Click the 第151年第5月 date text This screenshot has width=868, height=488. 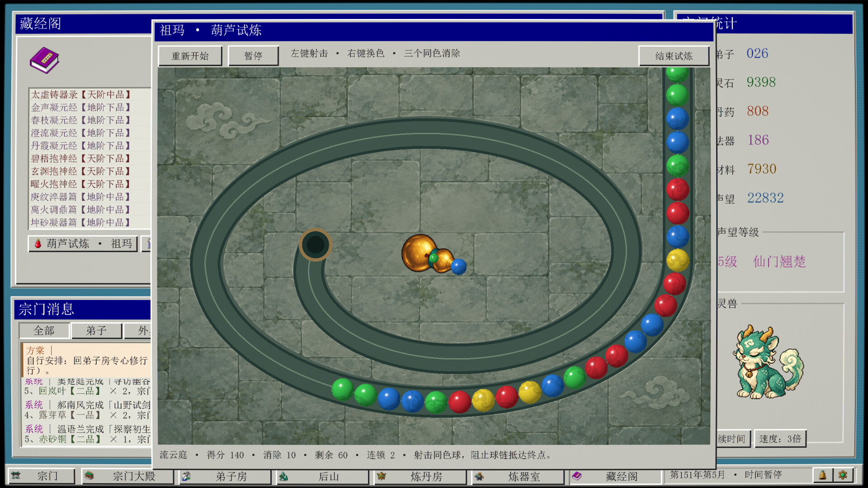pos(697,475)
